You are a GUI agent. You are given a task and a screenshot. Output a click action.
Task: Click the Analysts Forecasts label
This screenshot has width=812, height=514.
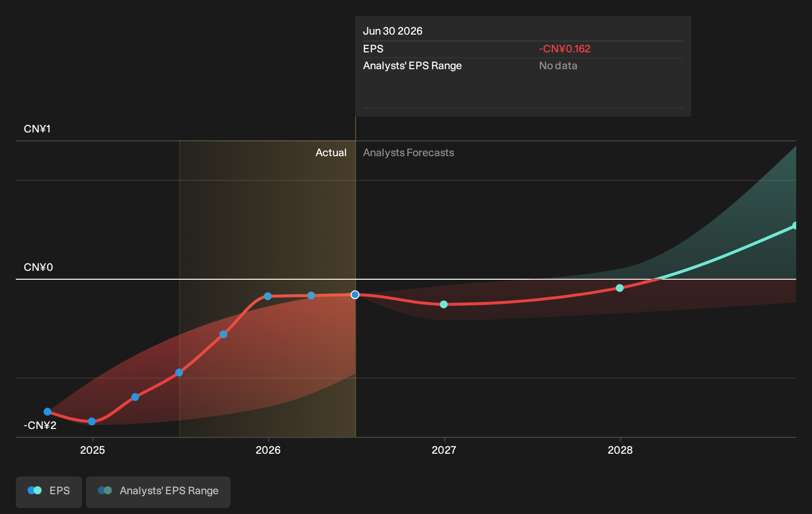[x=408, y=153]
